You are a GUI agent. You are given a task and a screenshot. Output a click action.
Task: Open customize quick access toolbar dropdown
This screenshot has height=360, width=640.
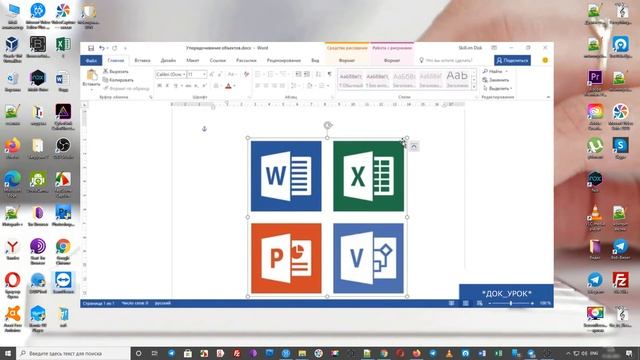click(125, 48)
